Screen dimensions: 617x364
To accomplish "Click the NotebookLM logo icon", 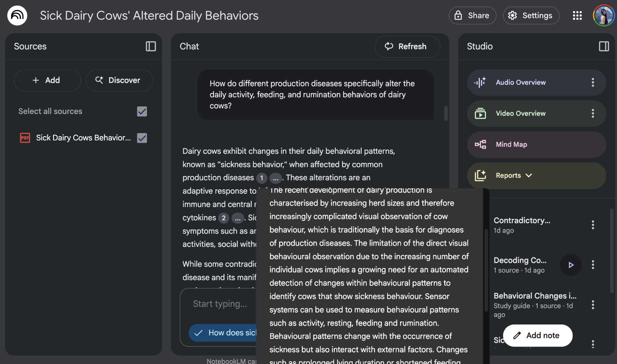I will click(x=17, y=15).
